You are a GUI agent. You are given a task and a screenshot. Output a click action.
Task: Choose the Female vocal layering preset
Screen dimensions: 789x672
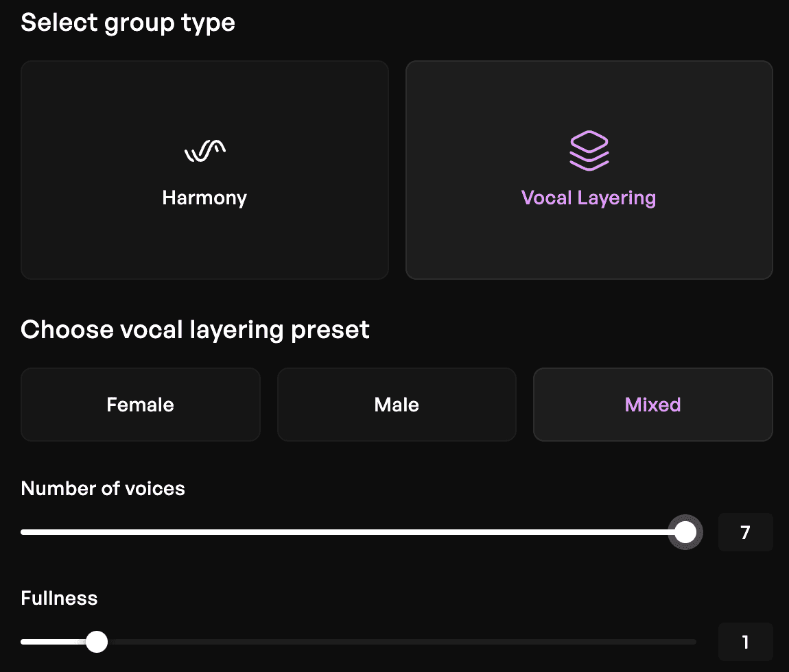tap(140, 404)
